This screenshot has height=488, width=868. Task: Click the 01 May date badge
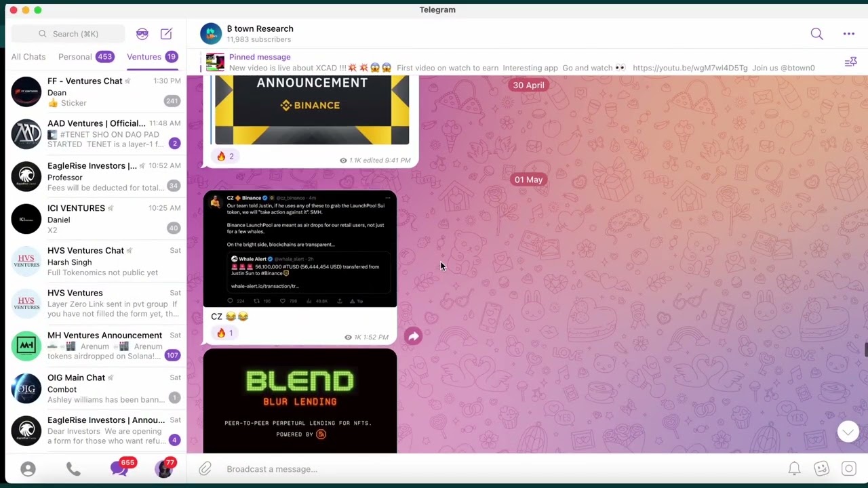pyautogui.click(x=528, y=180)
